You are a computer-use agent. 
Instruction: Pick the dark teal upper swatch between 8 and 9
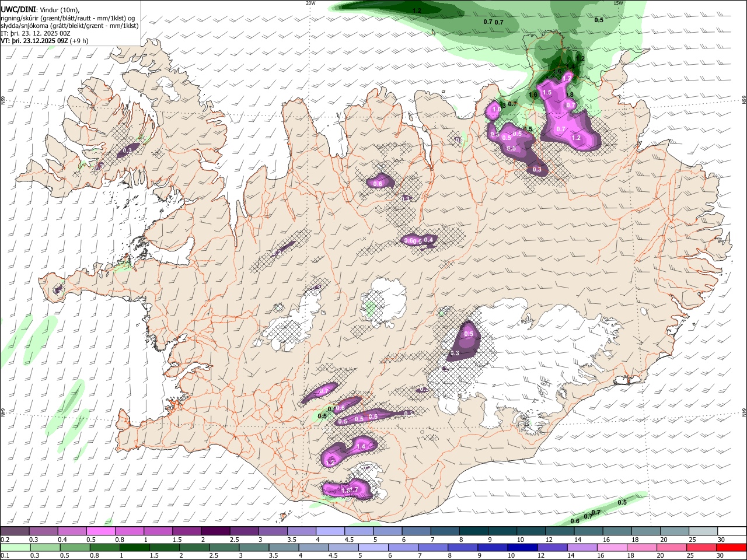(x=473, y=531)
